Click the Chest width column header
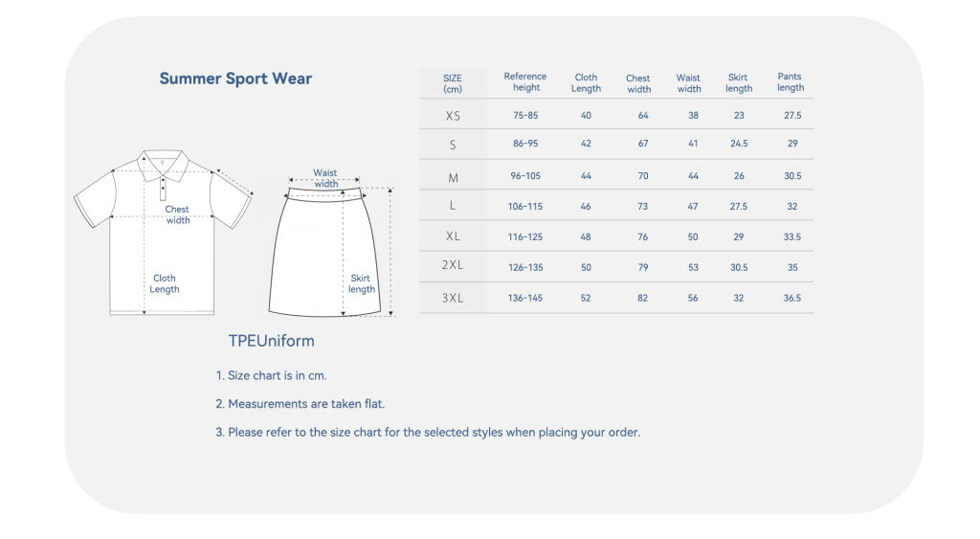 638,84
